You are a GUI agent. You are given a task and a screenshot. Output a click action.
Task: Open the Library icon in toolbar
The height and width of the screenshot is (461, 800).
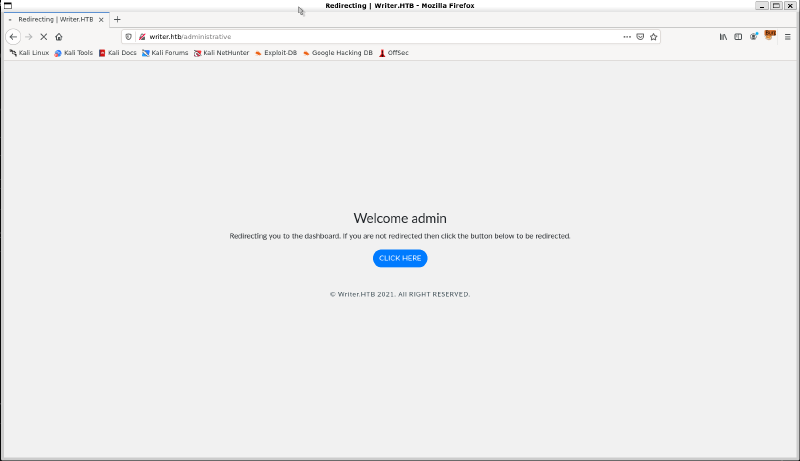coord(723,36)
